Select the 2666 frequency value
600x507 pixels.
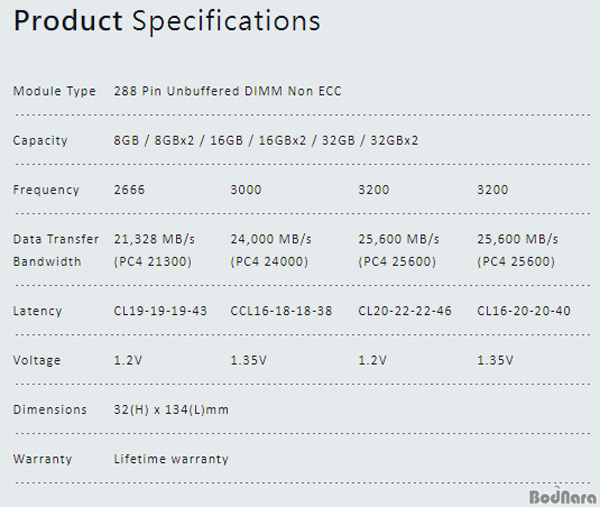pyautogui.click(x=129, y=190)
